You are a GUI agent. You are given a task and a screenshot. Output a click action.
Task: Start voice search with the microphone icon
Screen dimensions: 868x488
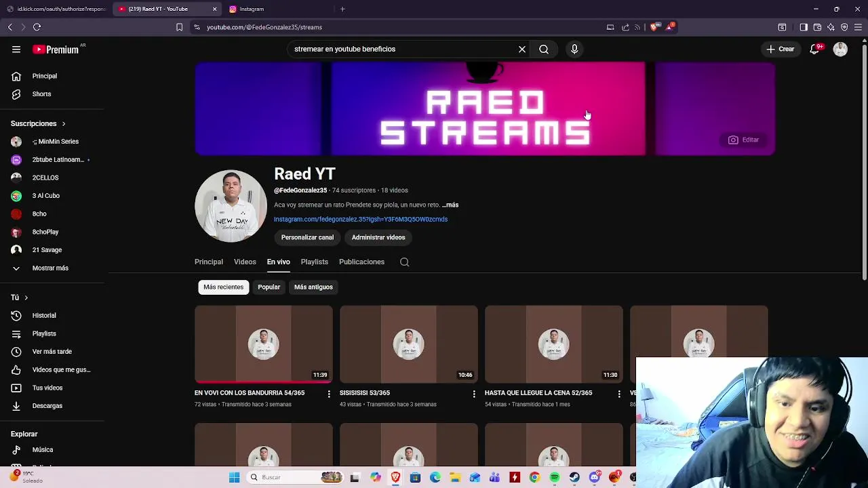(574, 49)
